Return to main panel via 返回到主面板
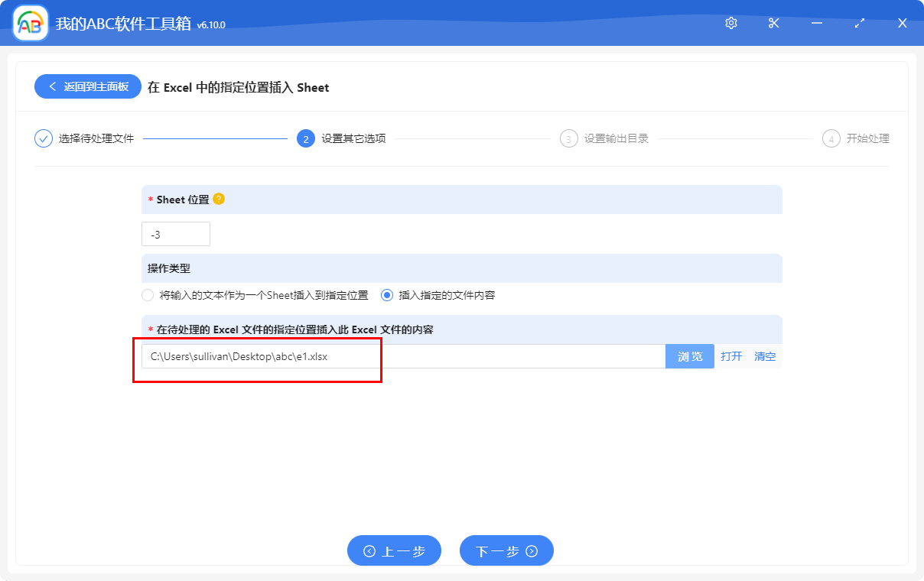 (x=88, y=86)
